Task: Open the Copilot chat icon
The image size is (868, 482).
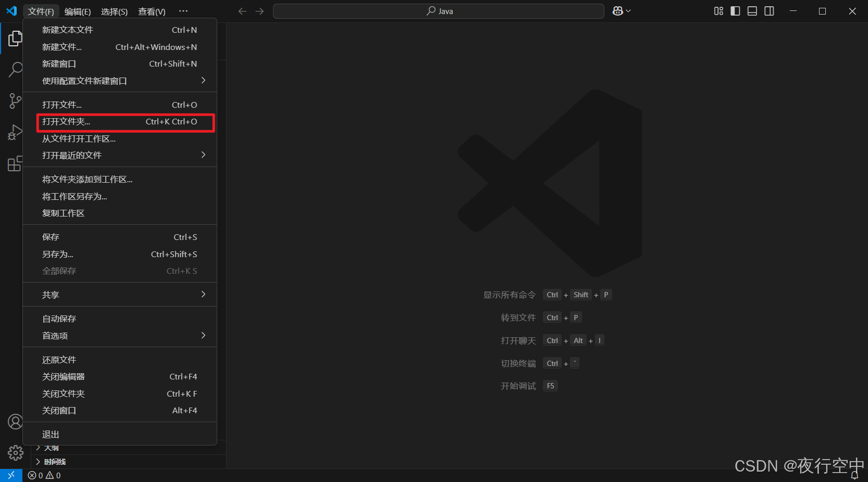Action: point(617,11)
